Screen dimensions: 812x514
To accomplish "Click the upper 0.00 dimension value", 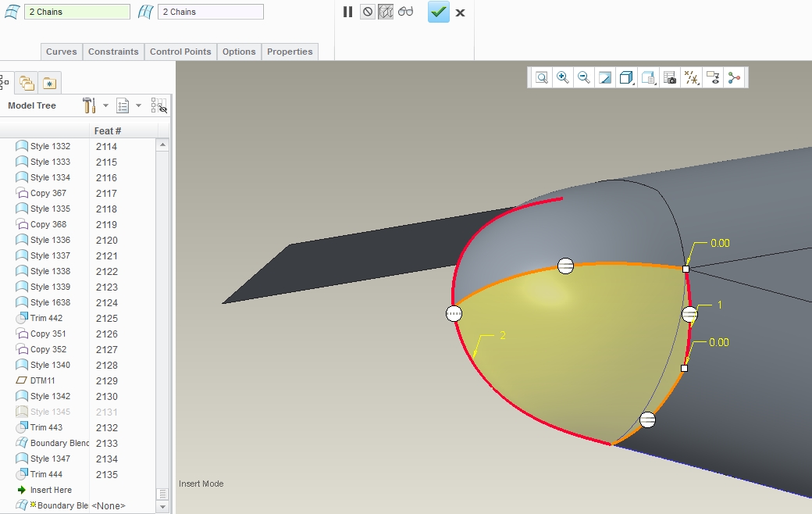I will [x=720, y=243].
